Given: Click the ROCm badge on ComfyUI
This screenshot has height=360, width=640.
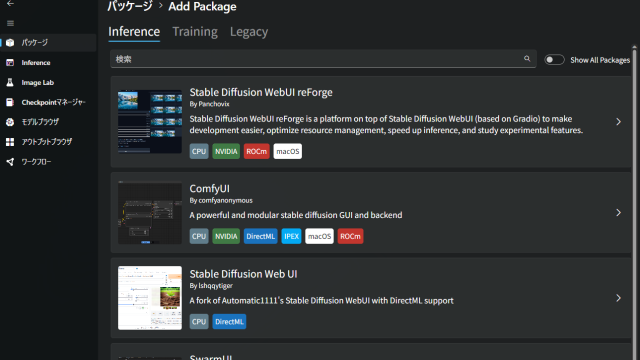Looking at the screenshot, I should [x=350, y=236].
